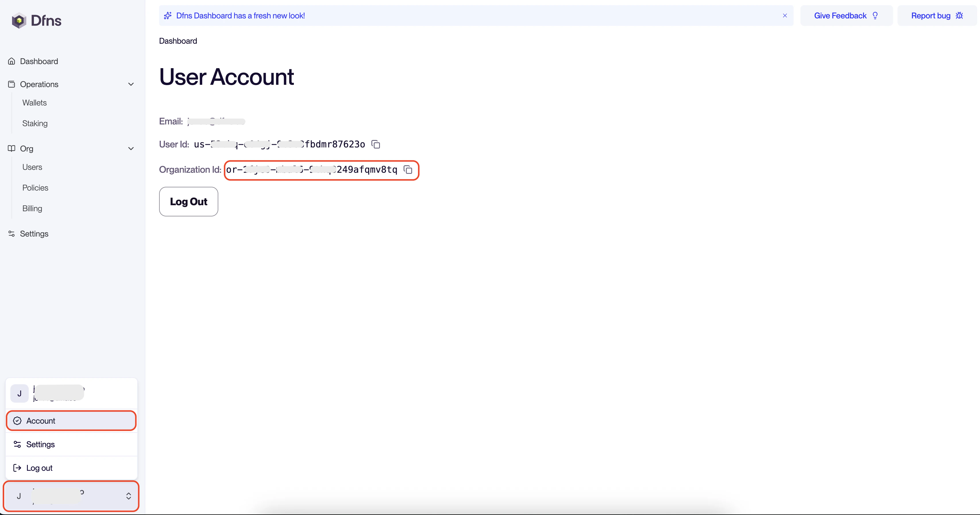The width and height of the screenshot is (980, 515).
Task: Click the Operations wallet icon
Action: [x=12, y=84]
